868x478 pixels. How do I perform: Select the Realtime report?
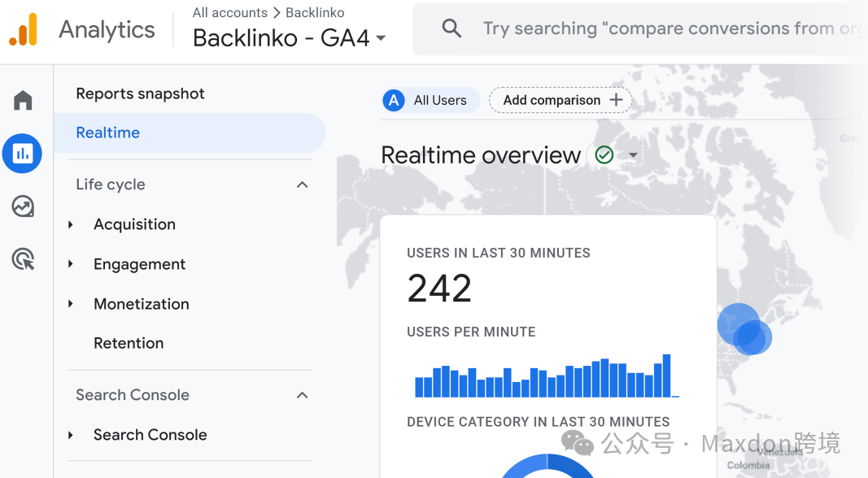[190, 133]
